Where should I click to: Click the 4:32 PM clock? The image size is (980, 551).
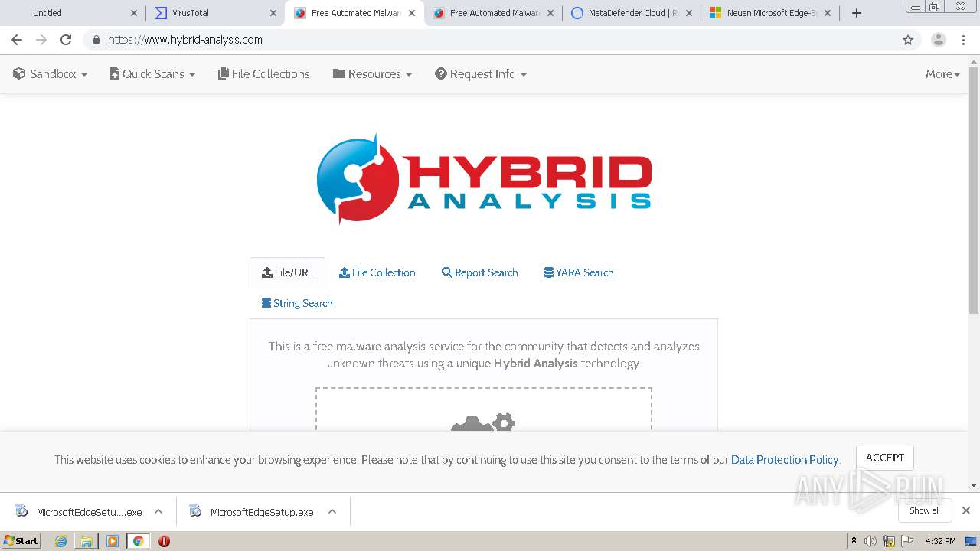[x=940, y=541]
